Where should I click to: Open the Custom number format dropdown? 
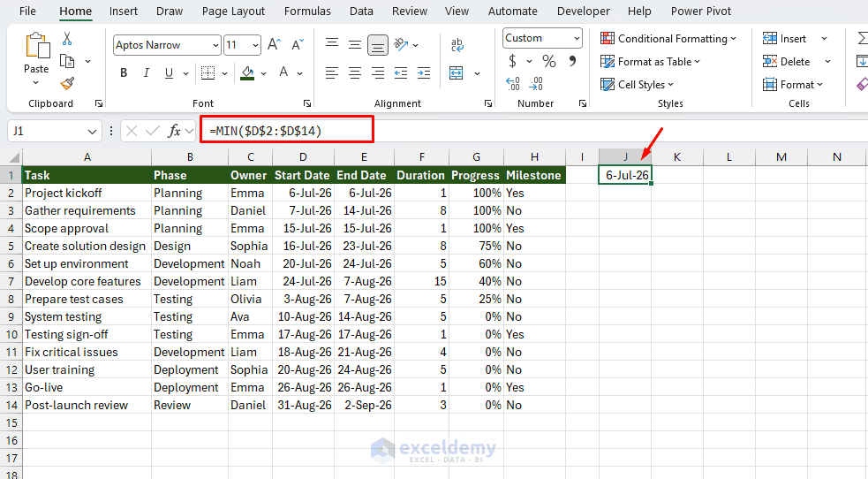[x=577, y=38]
